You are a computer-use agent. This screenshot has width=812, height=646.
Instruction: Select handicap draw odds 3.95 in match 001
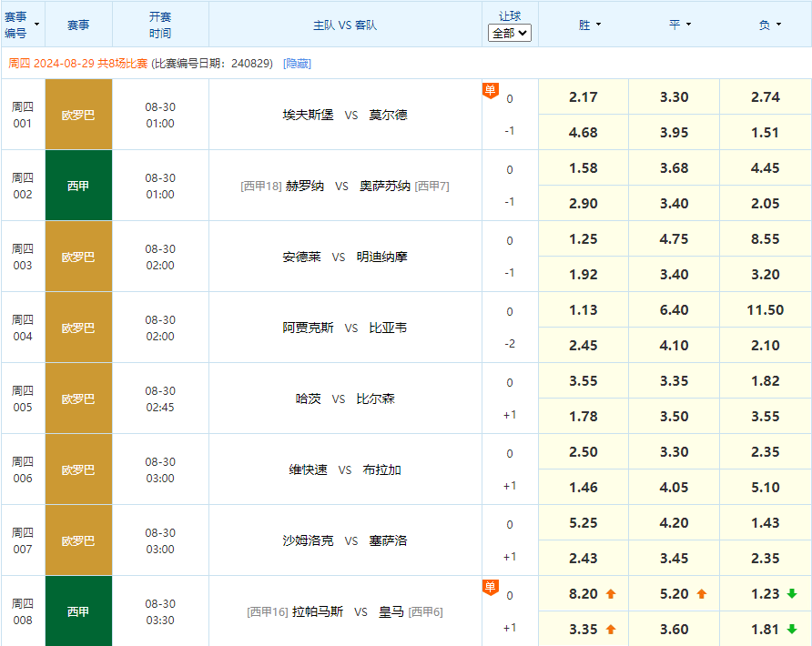coord(674,133)
